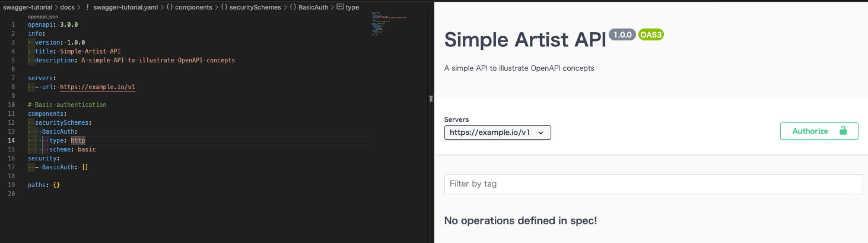Click the 1.0.0 version badge
This screenshot has height=243, width=868.
621,34
